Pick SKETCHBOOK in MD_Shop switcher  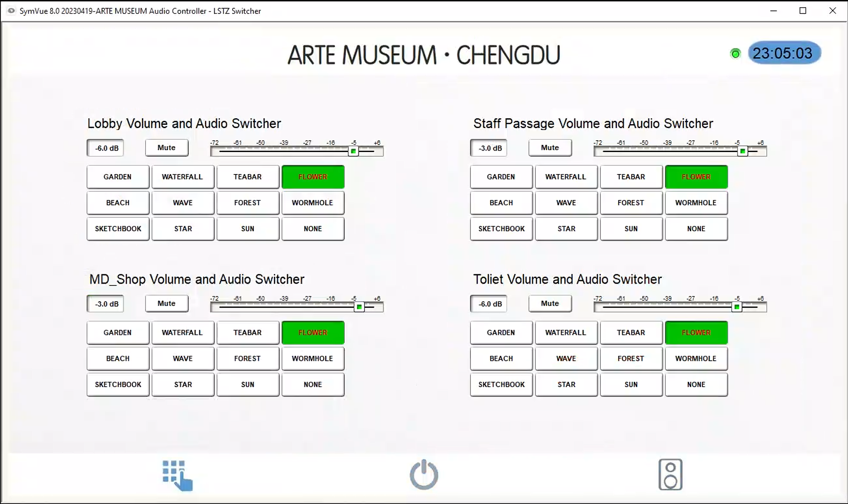118,385
